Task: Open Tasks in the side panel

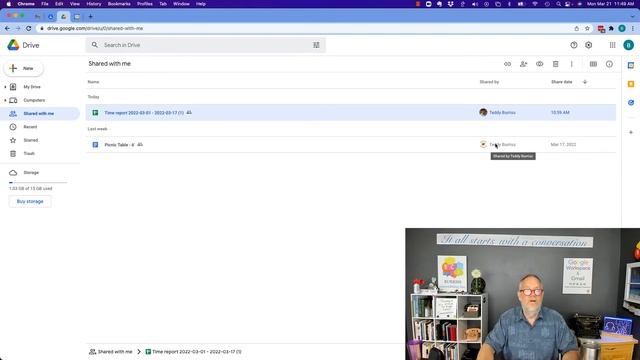Action: tap(631, 102)
